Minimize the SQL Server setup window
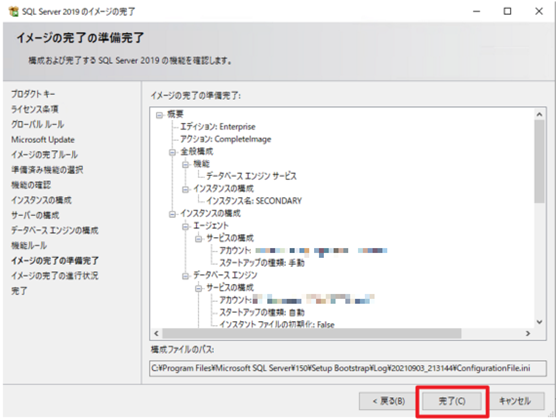 click(477, 11)
